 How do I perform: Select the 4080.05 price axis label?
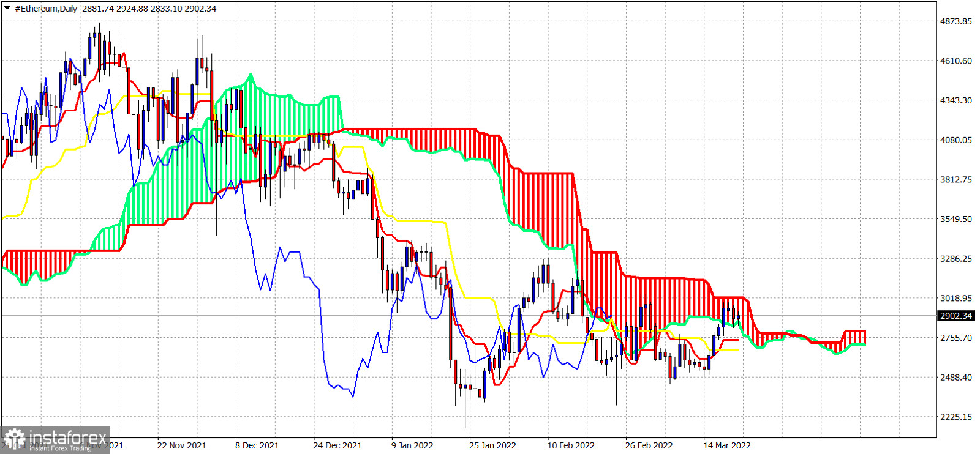click(956, 140)
